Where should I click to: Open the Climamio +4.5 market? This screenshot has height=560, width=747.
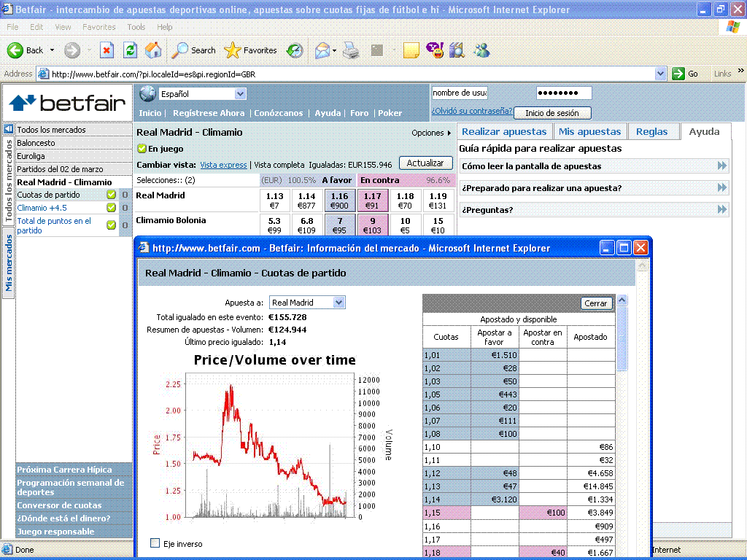(42, 208)
